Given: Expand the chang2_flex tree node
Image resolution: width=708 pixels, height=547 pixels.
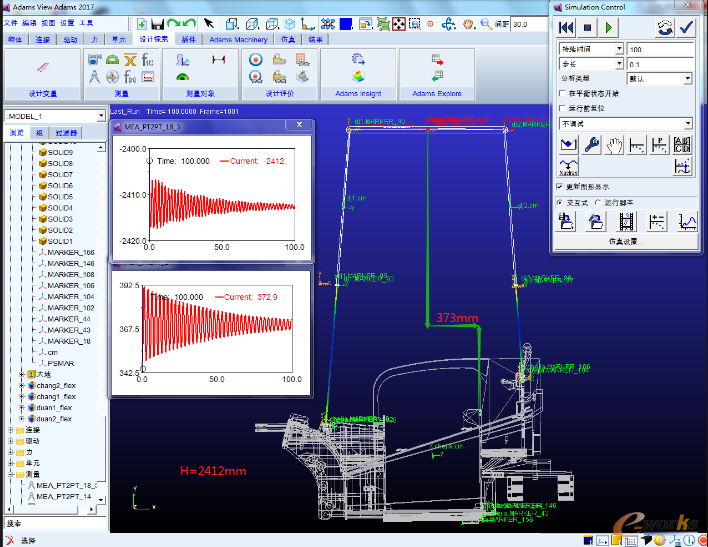Looking at the screenshot, I should (x=22, y=385).
